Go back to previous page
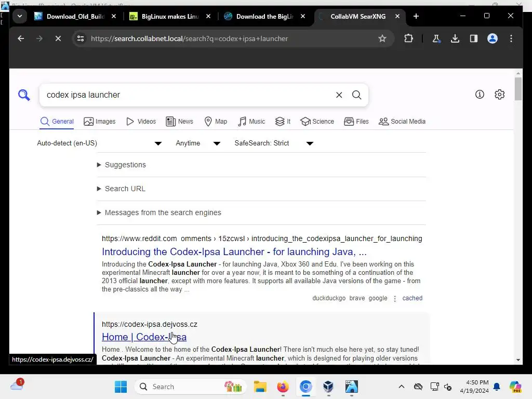Viewport: 532px width, 399px height. pyautogui.click(x=21, y=38)
